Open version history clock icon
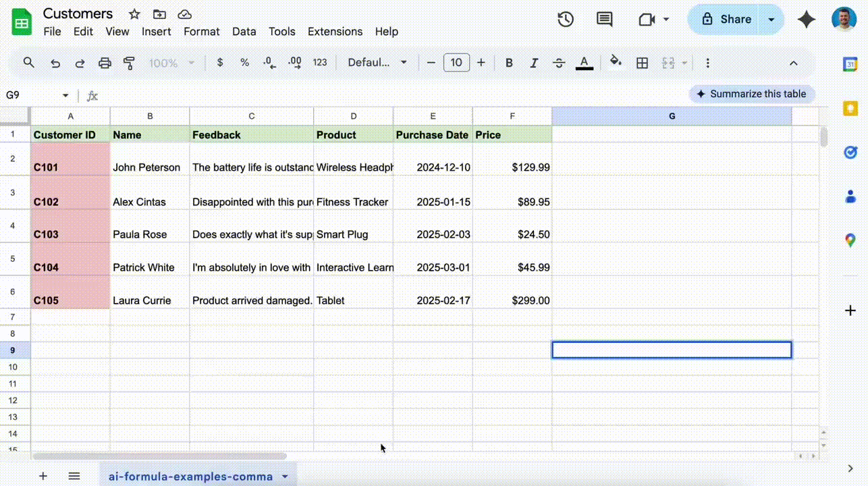 click(566, 20)
